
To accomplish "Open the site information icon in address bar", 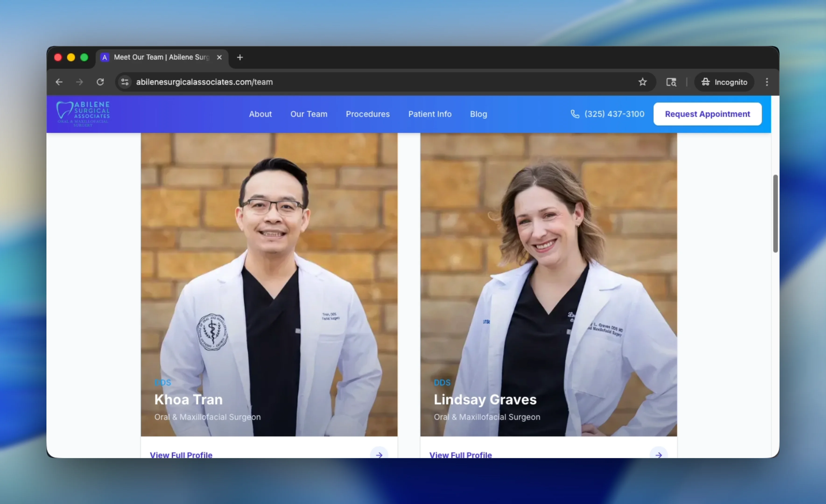I will tap(125, 82).
